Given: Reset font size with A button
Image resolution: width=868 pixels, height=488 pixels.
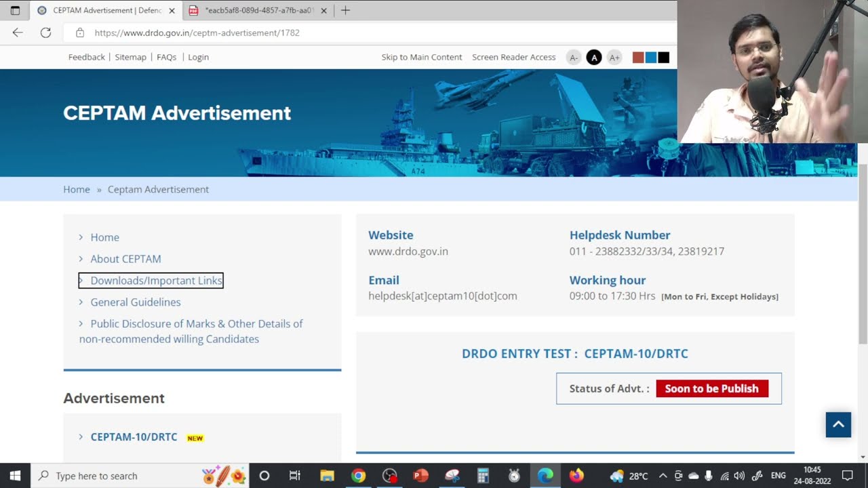Looking at the screenshot, I should tap(594, 58).
